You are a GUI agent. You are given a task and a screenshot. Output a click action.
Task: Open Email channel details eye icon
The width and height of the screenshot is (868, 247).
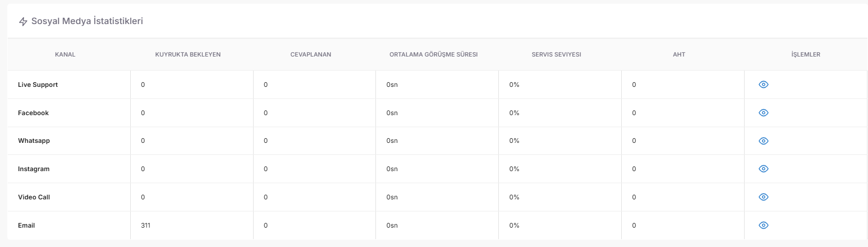click(763, 226)
